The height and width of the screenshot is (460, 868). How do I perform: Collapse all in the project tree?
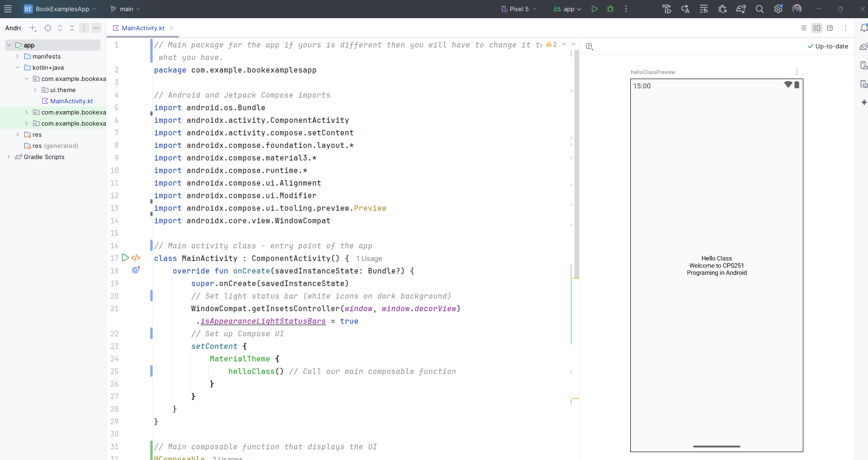[x=72, y=28]
